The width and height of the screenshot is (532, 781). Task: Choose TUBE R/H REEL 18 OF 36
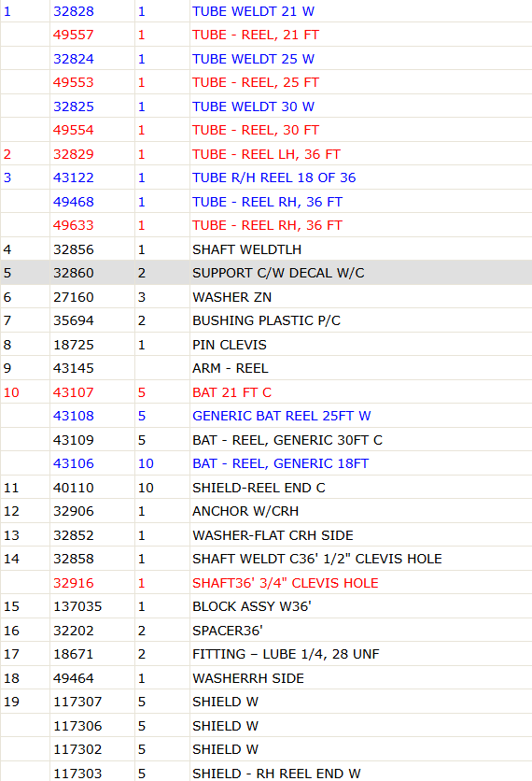274,177
